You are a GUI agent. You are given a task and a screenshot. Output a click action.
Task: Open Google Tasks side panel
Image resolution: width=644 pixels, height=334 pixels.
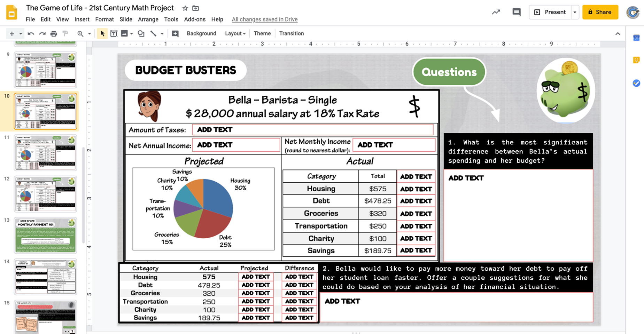pos(636,83)
